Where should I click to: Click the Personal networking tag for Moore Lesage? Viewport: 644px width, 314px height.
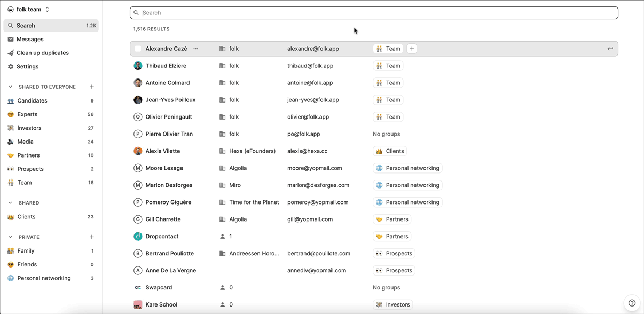(407, 168)
